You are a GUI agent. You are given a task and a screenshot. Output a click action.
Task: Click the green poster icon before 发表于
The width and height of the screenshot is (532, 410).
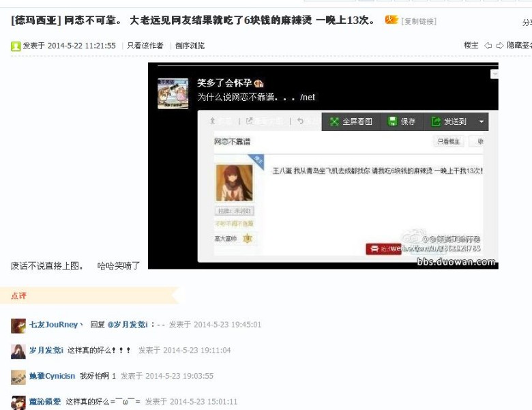(x=16, y=46)
